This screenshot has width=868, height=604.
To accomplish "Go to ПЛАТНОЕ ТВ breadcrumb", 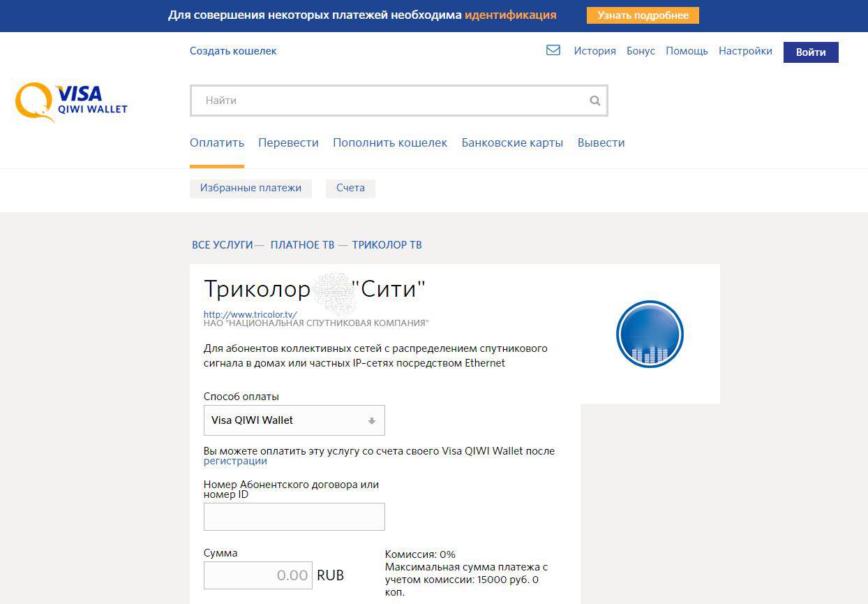I will pyautogui.click(x=302, y=245).
